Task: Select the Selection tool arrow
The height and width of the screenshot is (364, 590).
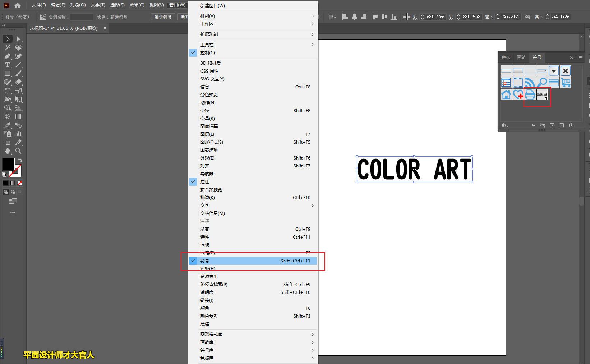Action: pyautogui.click(x=7, y=39)
